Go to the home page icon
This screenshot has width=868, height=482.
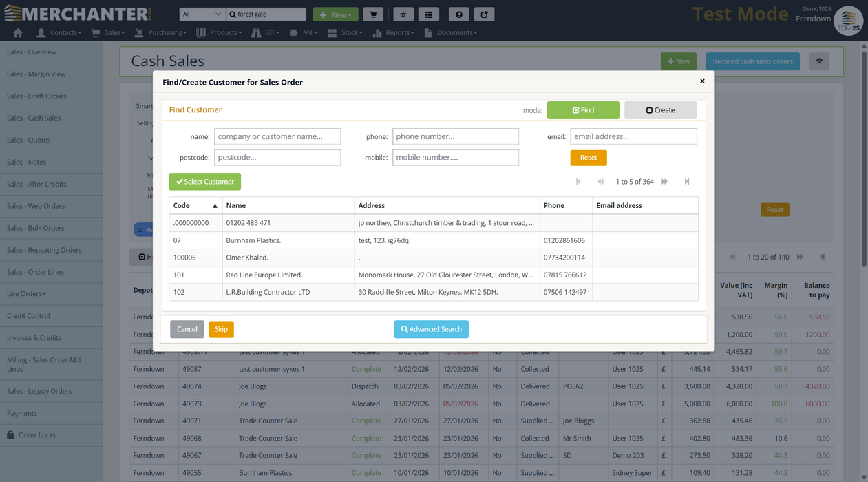(18, 32)
